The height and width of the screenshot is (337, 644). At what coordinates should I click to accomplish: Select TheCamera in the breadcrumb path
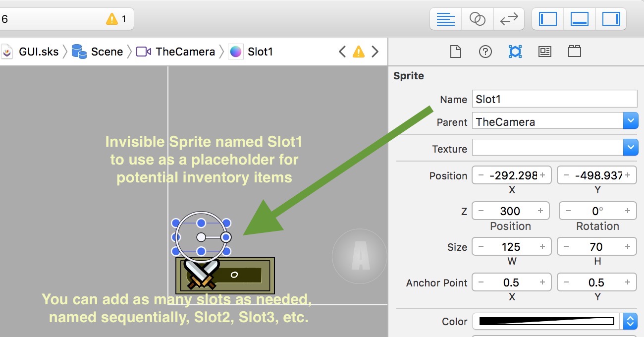pos(185,52)
